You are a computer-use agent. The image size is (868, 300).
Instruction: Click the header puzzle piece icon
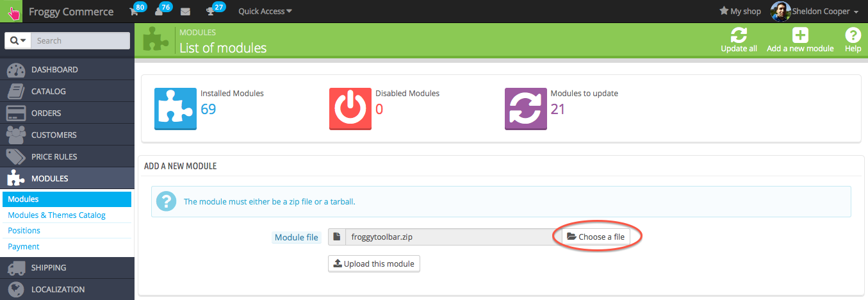(155, 39)
